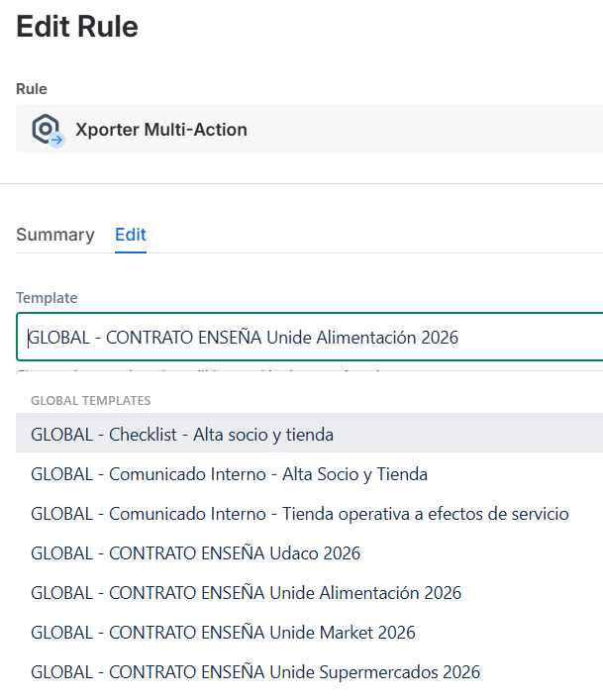Image resolution: width=603 pixels, height=700 pixels.
Task: Click the Edit Rule page heading
Action: click(77, 27)
